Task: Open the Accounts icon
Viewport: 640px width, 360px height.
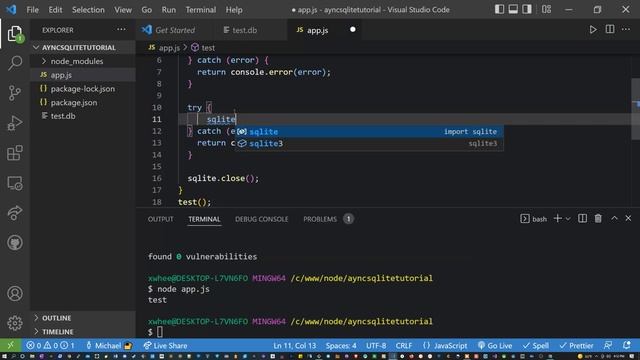Action: click(15, 293)
